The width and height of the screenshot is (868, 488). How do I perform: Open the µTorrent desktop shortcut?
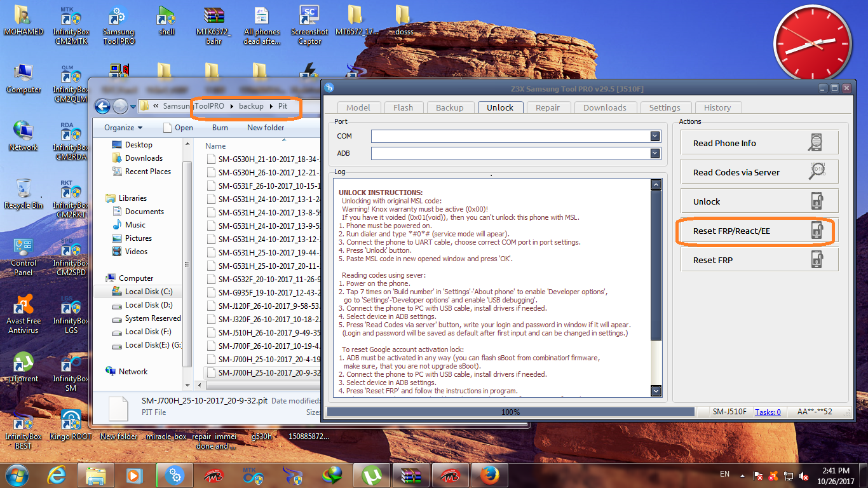point(24,368)
